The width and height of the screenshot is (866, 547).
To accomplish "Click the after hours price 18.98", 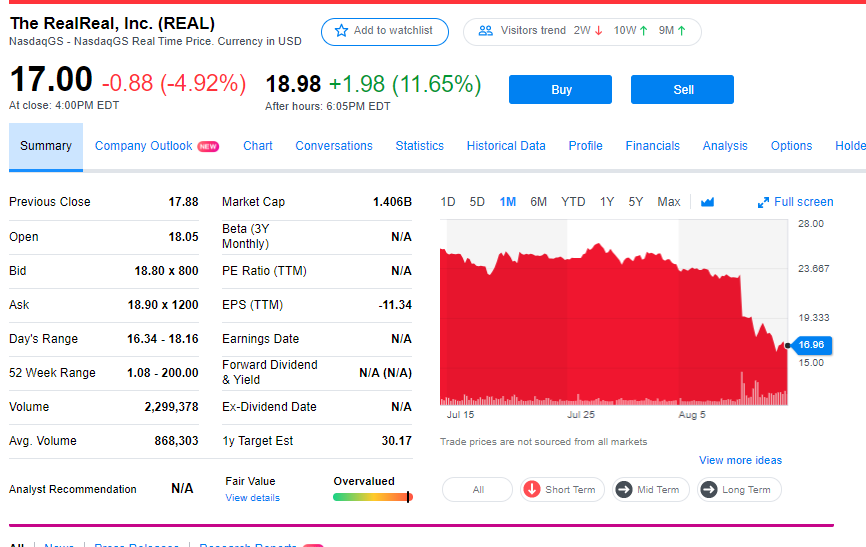I will (x=293, y=84).
